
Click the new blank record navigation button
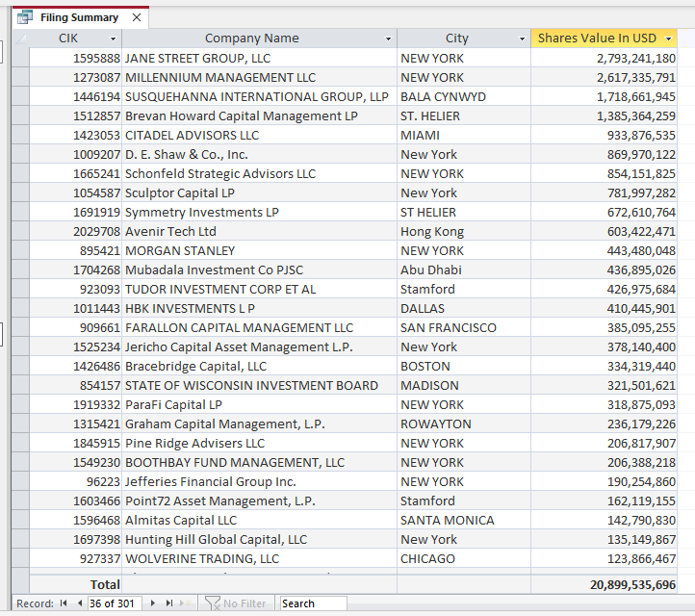point(185,603)
